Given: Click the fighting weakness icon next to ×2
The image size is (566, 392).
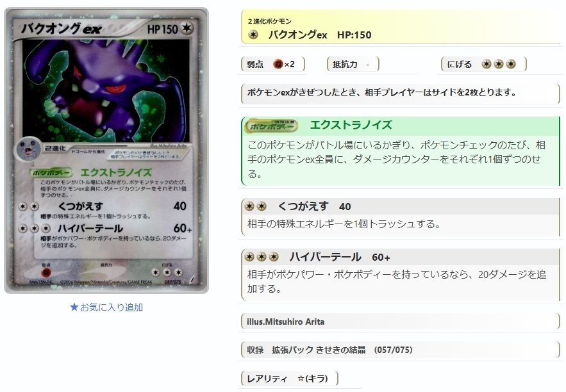Looking at the screenshot, I should (x=278, y=64).
